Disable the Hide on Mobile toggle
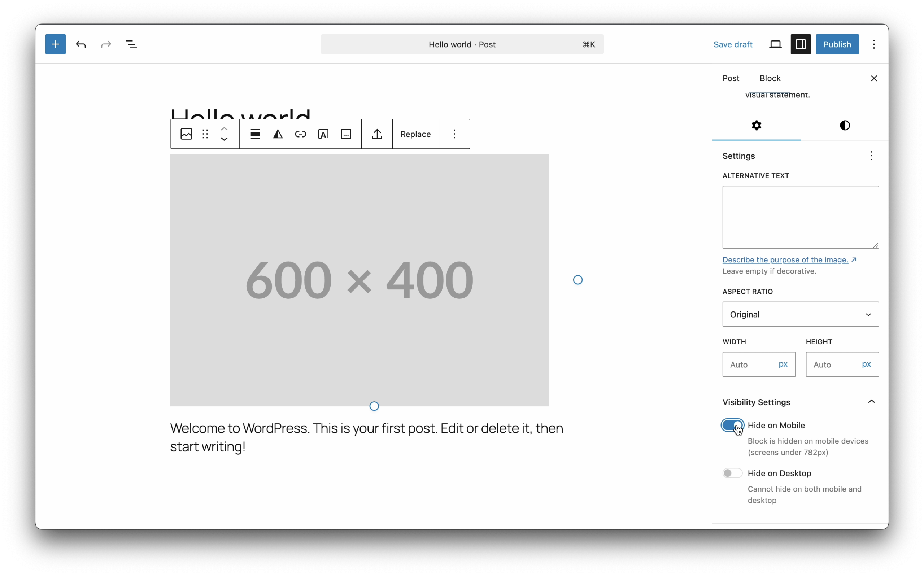The image size is (924, 576). (x=732, y=425)
